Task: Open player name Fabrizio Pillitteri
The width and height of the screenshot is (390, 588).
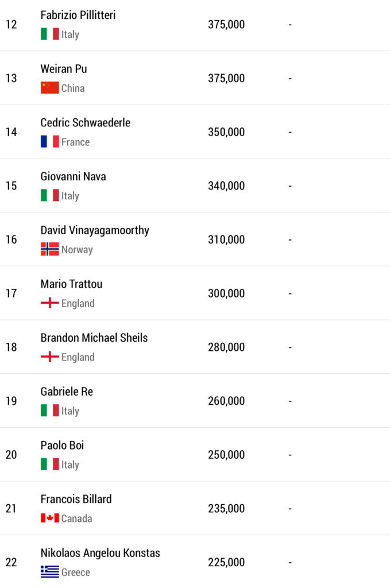Action: click(x=78, y=16)
